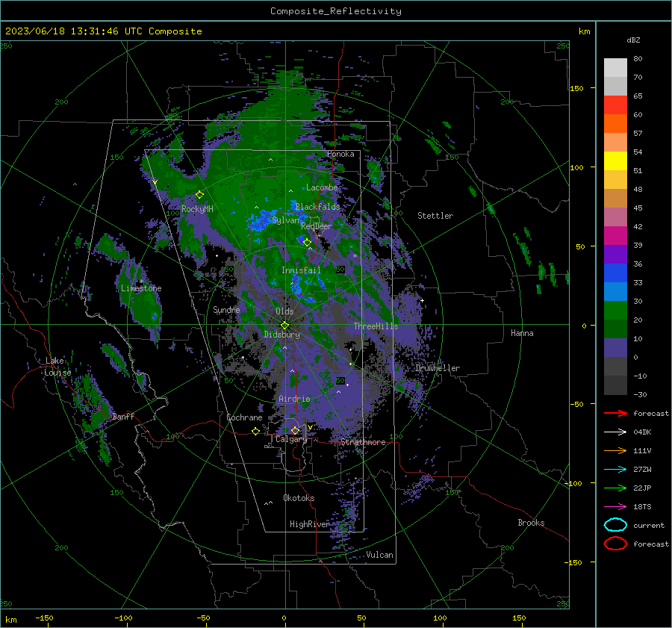Click the white 04DK arrow in legend
The image size is (672, 628).
(615, 432)
